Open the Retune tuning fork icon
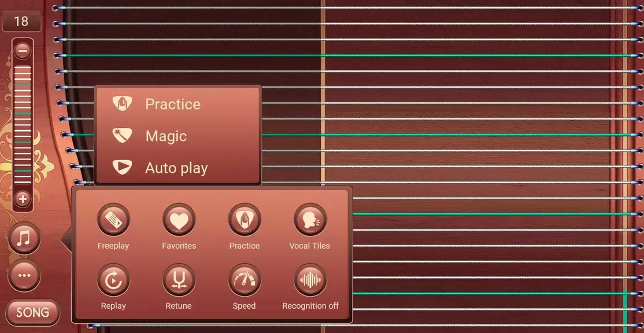 coord(179,280)
